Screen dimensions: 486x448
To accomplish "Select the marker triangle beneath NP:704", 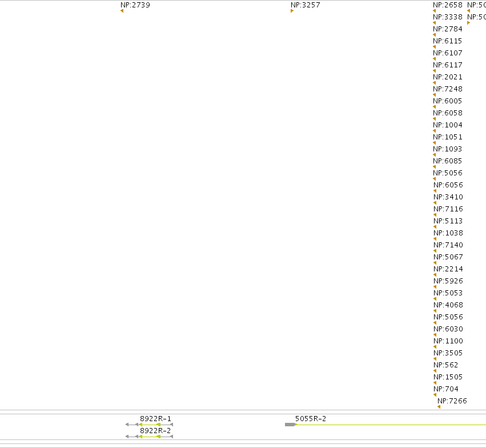I will (x=435, y=395).
